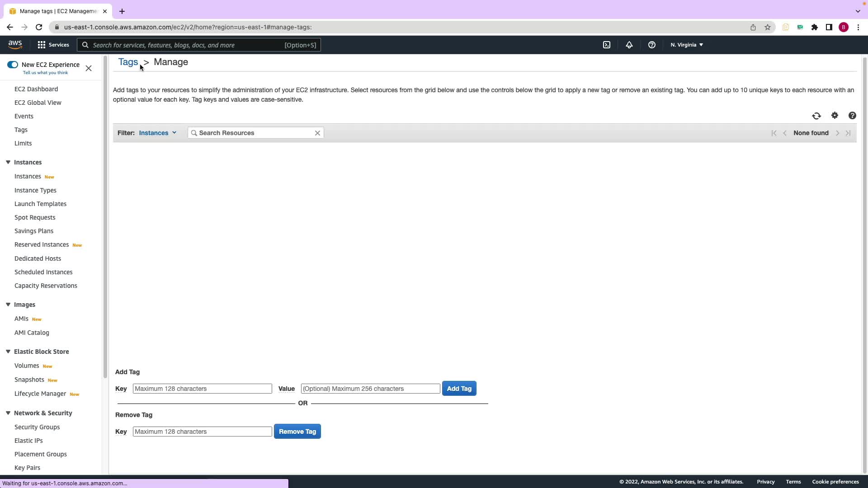Open the N. Virginia region dropdown
This screenshot has height=488, width=868.
(x=686, y=45)
